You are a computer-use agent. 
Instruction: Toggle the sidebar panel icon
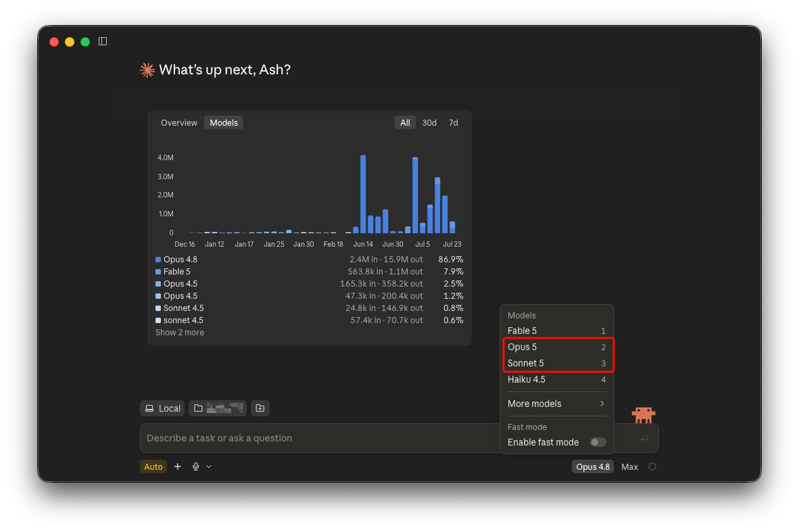click(x=103, y=41)
